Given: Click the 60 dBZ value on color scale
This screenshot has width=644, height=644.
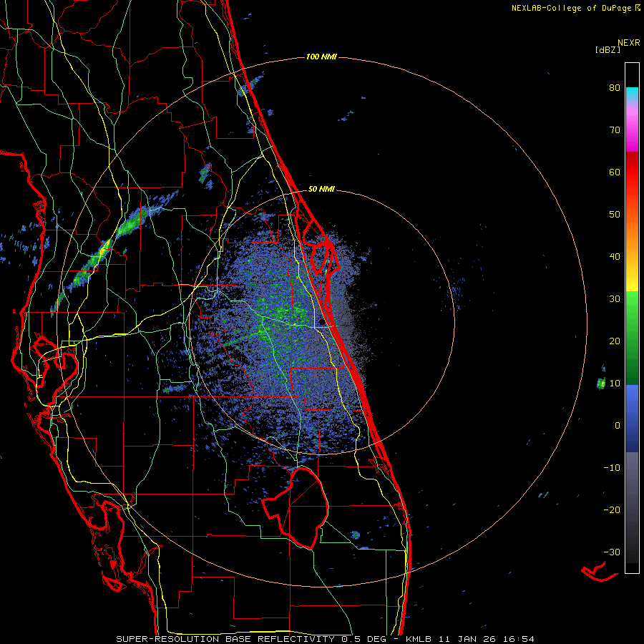Looking at the screenshot, I should [615, 172].
